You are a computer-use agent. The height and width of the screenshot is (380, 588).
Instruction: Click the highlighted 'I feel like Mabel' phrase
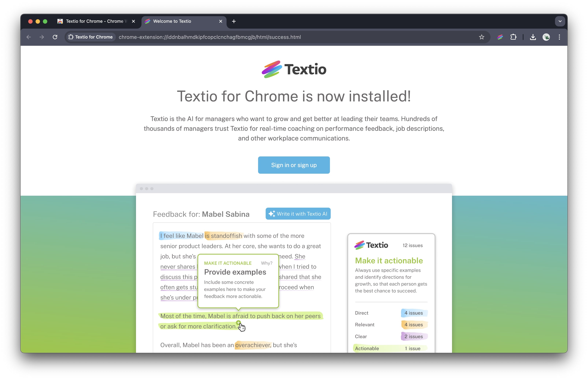181,236
